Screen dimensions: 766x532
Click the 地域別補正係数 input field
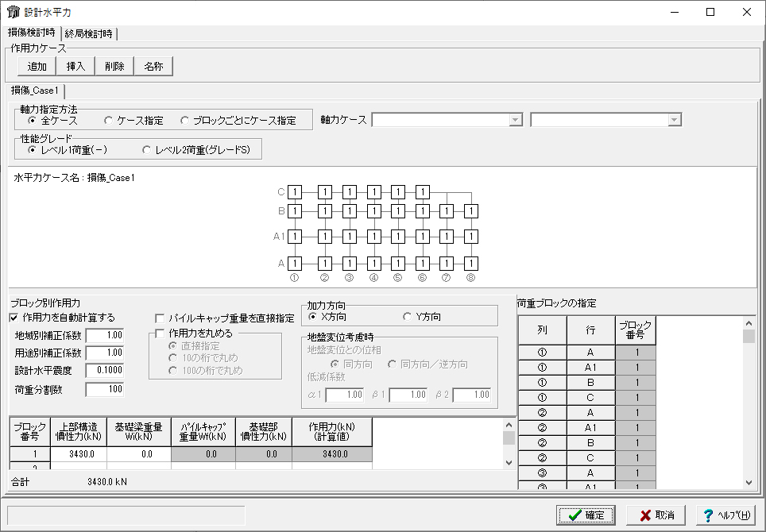click(x=105, y=335)
